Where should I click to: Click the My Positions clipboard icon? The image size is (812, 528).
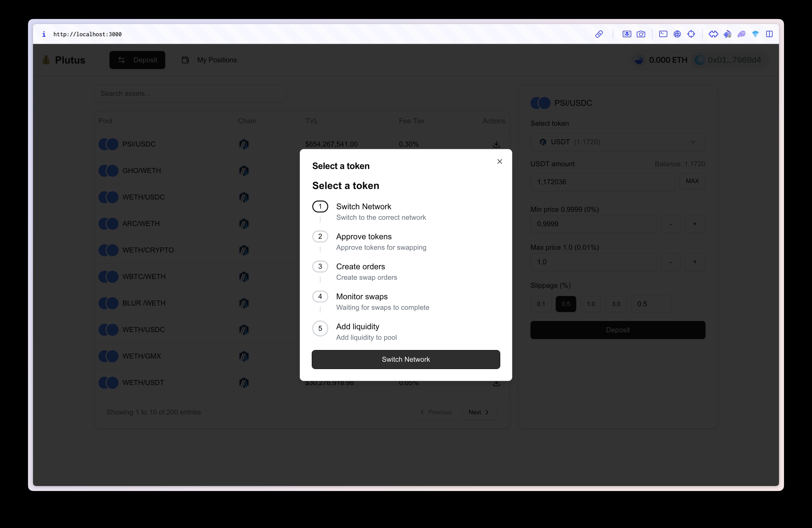tap(185, 60)
